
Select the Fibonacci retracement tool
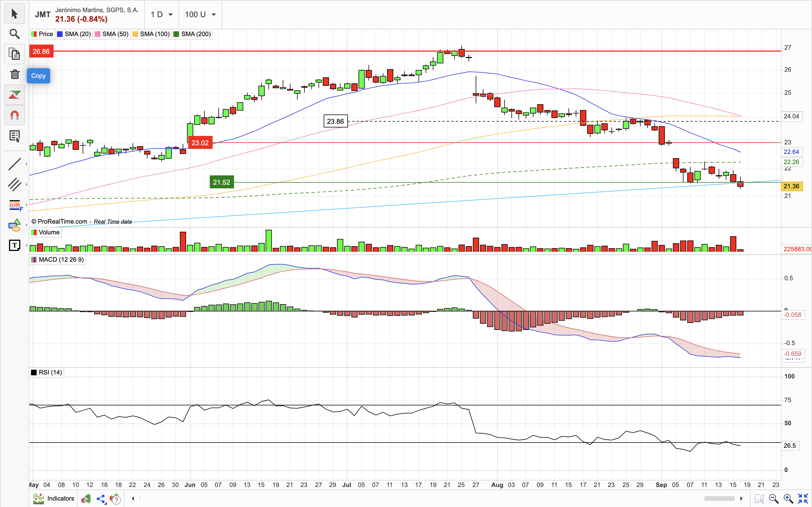[15, 204]
